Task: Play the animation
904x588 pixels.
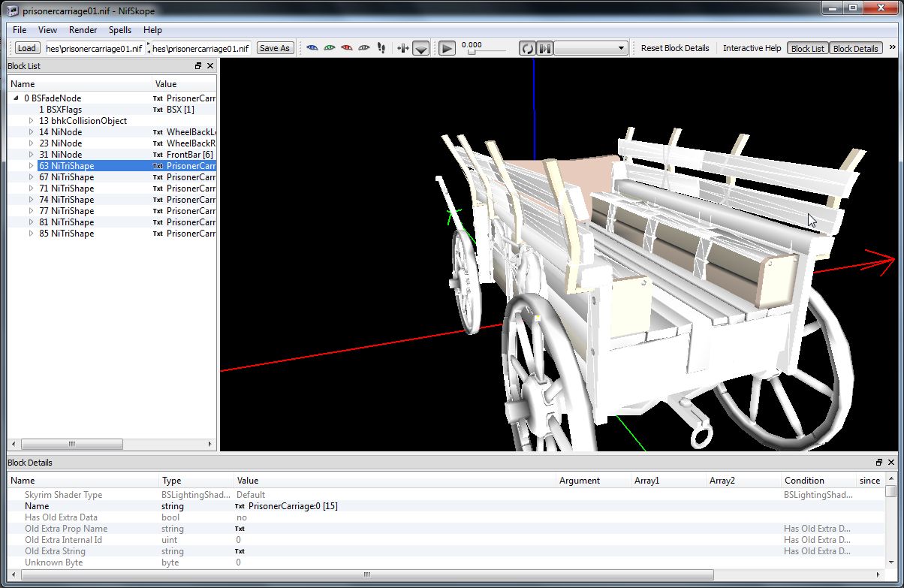Action: (447, 48)
